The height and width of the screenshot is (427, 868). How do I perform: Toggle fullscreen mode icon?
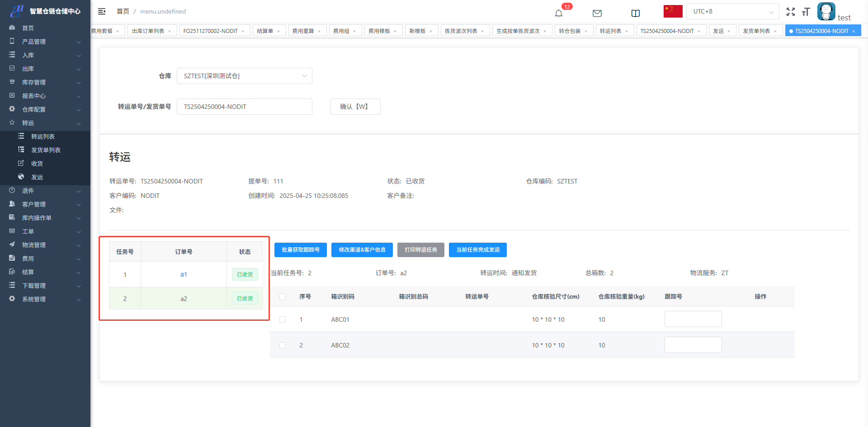(x=790, y=12)
